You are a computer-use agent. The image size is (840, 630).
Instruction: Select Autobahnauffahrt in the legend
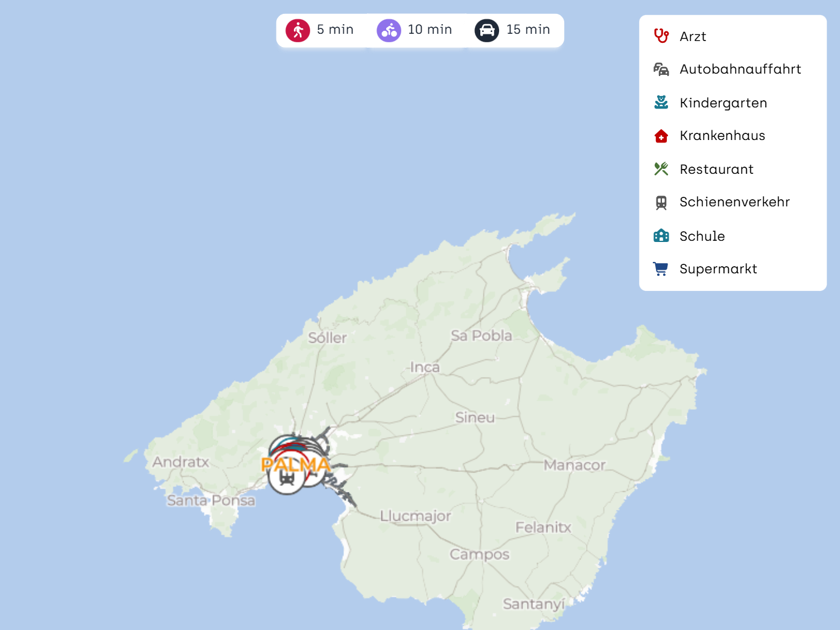(x=740, y=69)
